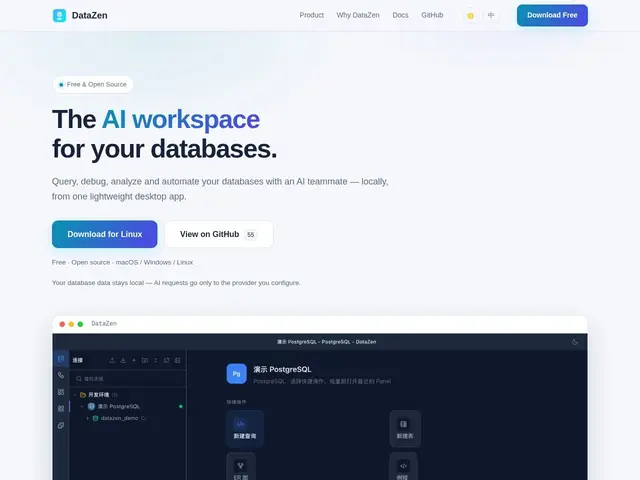Collapse the 演示 PostgreSQL connection chevron
640x480 pixels.
pos(82,407)
